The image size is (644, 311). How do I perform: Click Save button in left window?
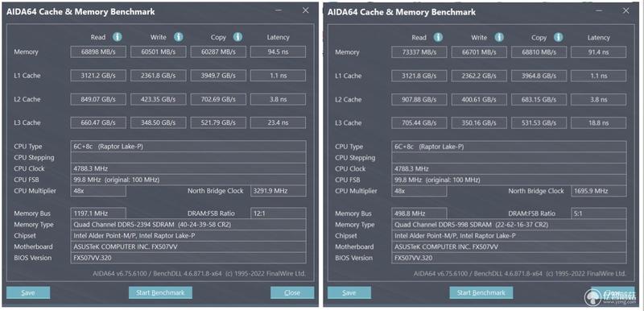(x=28, y=292)
